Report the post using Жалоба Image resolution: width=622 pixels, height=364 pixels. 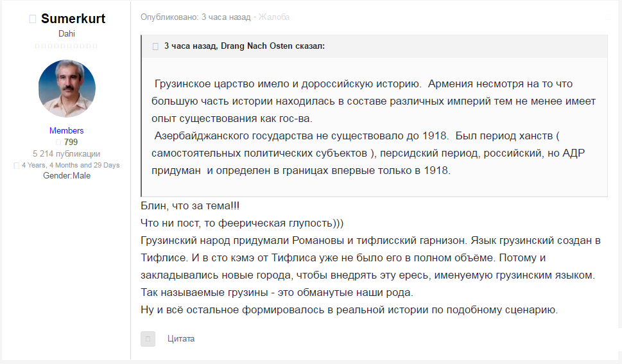point(274,17)
